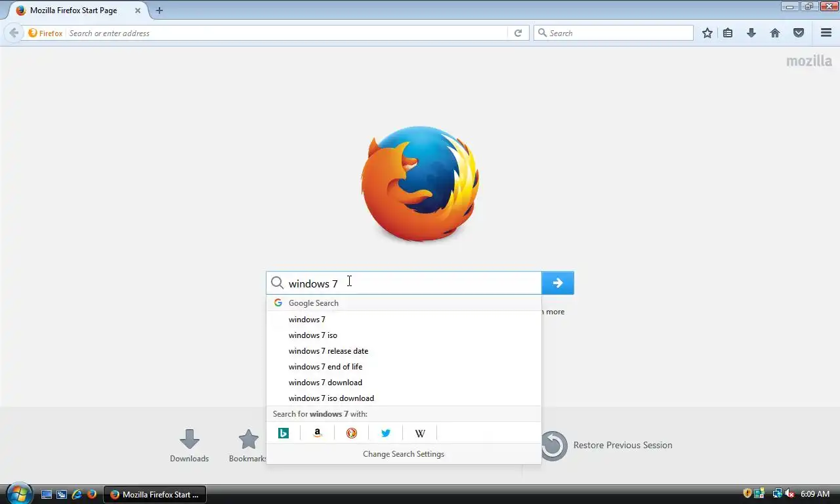840x504 pixels.
Task: Search with Amazon engine icon
Action: (318, 433)
